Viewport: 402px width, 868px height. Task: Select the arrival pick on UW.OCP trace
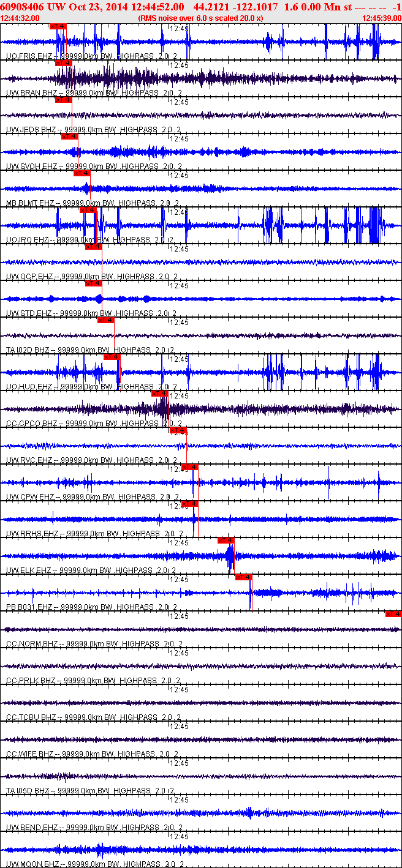coord(93,247)
